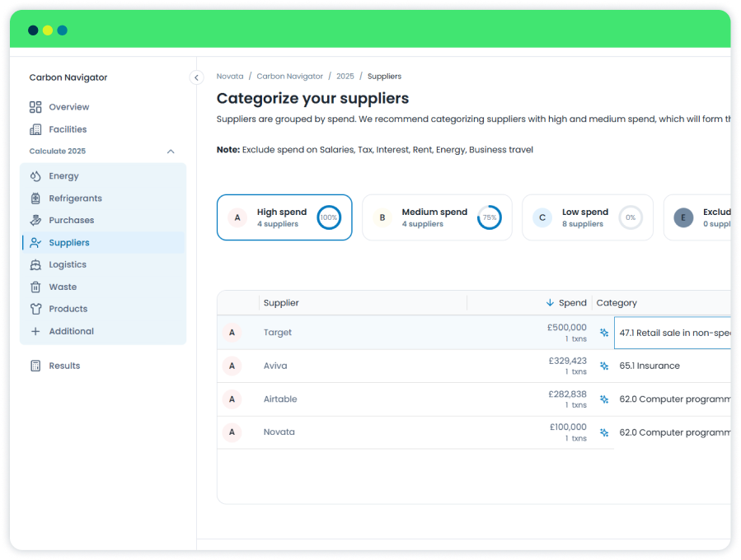Click the Target supplier name
Image resolution: width=741 pixels, height=560 pixels.
coord(278,333)
